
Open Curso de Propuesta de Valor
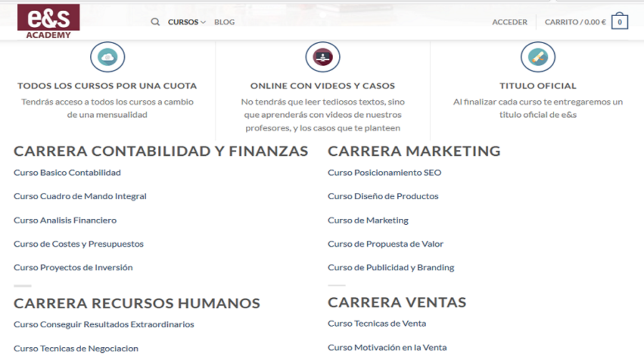tap(386, 243)
